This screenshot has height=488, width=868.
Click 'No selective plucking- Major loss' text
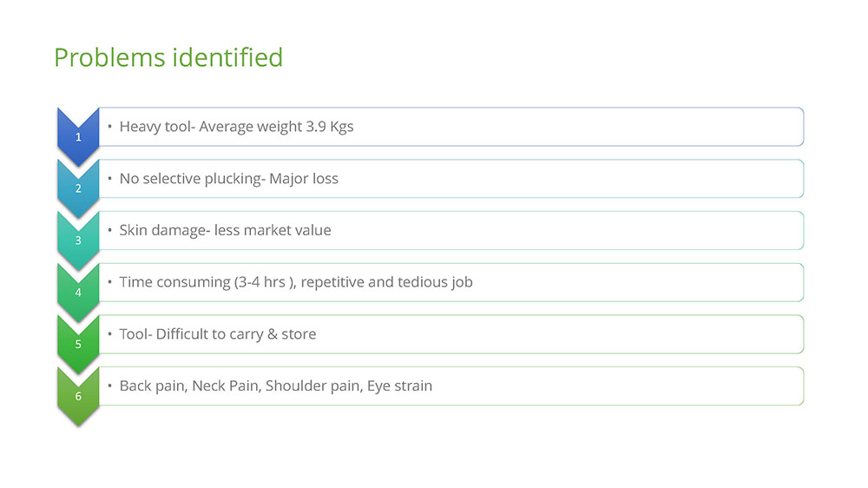[228, 179]
